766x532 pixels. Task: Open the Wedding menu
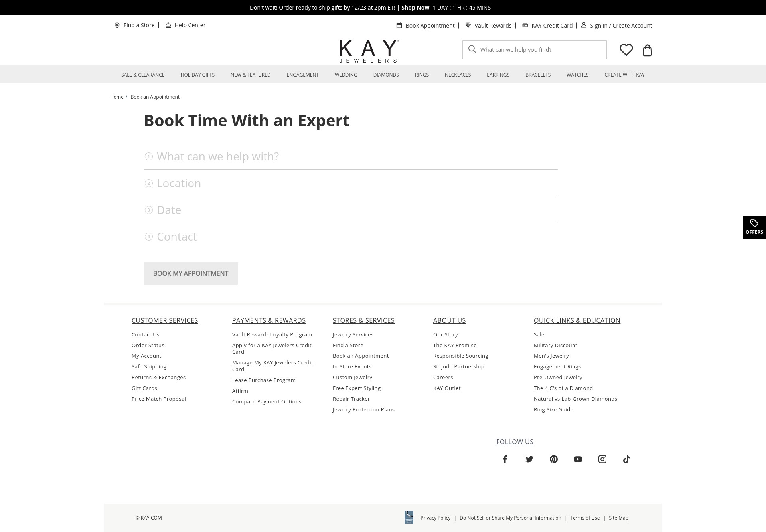click(346, 75)
